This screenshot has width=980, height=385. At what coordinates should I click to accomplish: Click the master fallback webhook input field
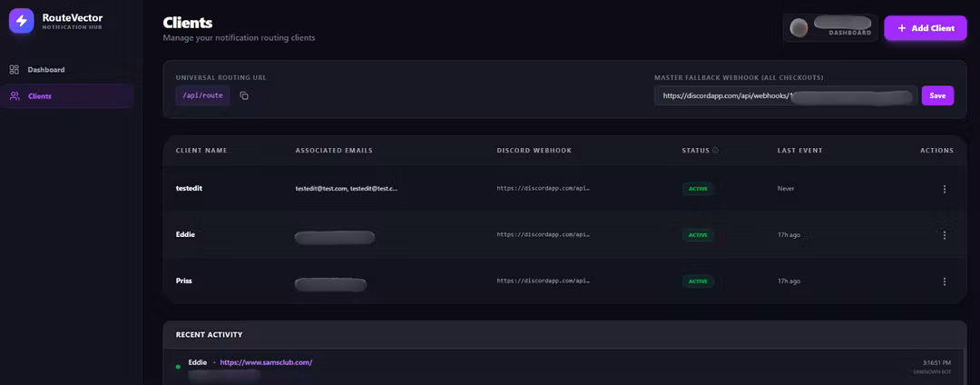point(785,95)
